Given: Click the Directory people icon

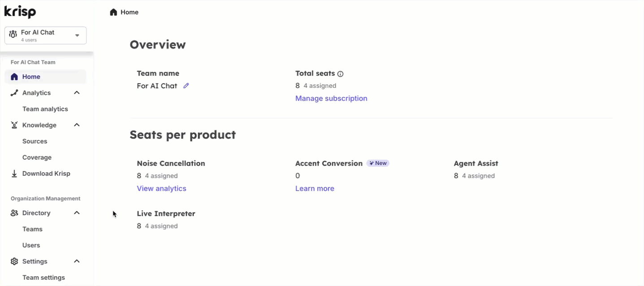Looking at the screenshot, I should click(14, 213).
